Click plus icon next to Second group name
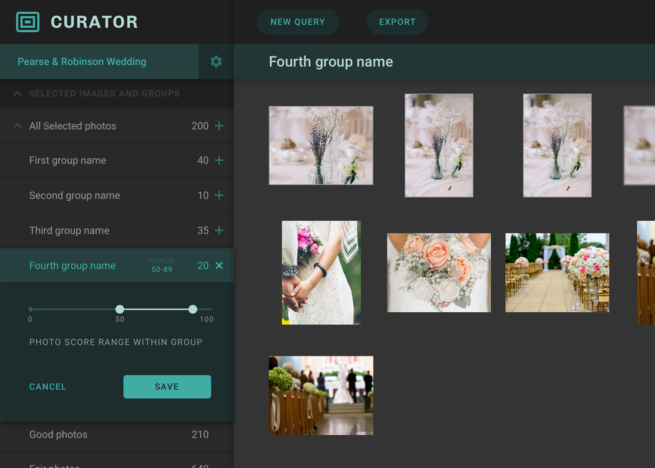This screenshot has width=655, height=468. tap(219, 196)
